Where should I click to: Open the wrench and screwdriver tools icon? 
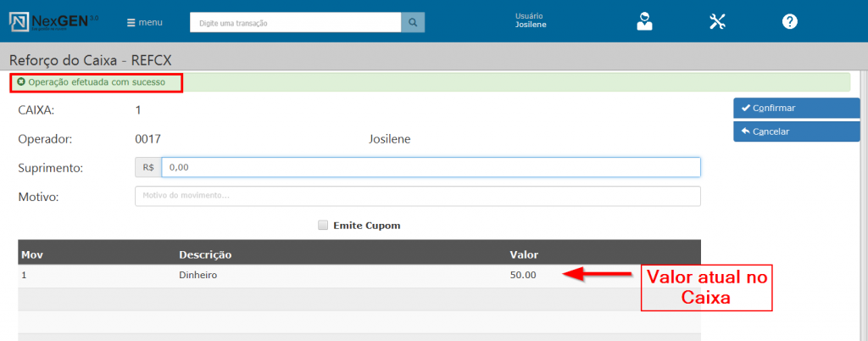click(x=717, y=22)
